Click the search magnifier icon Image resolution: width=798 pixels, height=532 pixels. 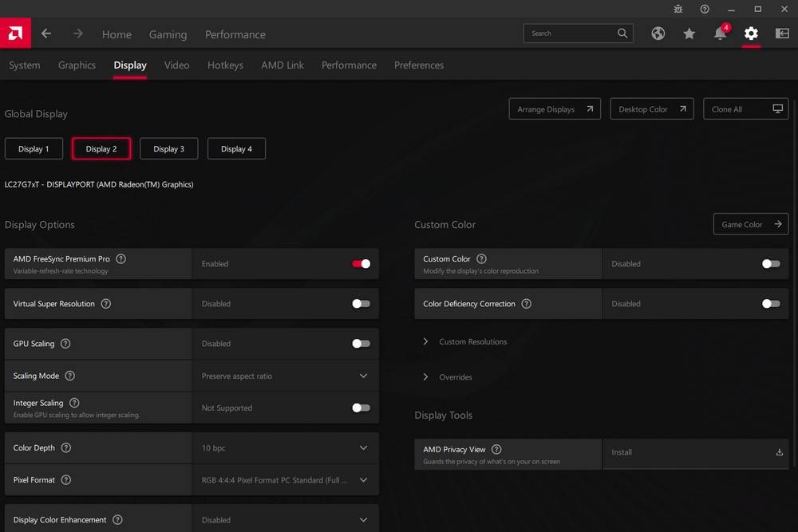pyautogui.click(x=622, y=33)
